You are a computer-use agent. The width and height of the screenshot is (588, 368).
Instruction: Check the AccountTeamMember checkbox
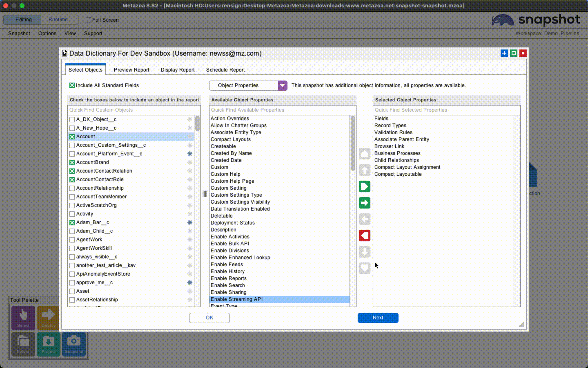[72, 197]
